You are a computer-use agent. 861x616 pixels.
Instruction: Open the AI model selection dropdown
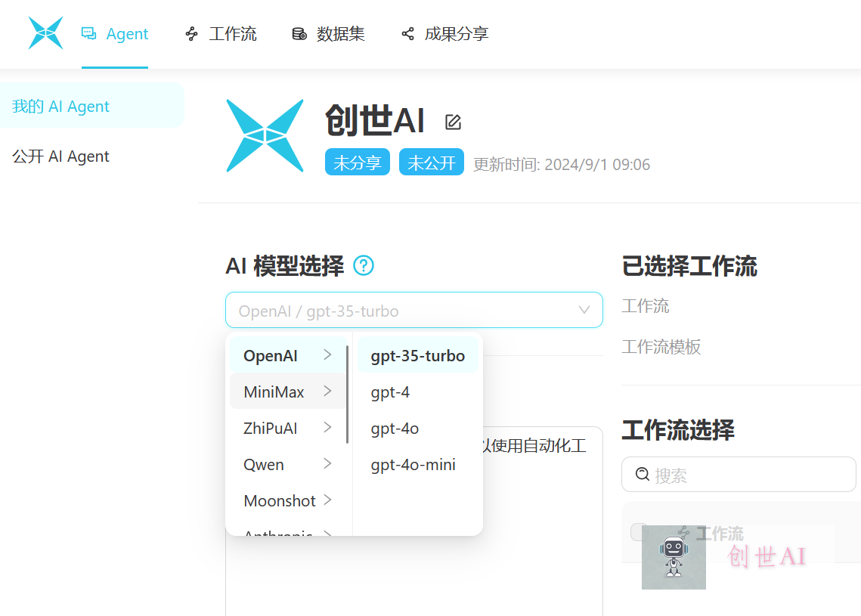[414, 310]
